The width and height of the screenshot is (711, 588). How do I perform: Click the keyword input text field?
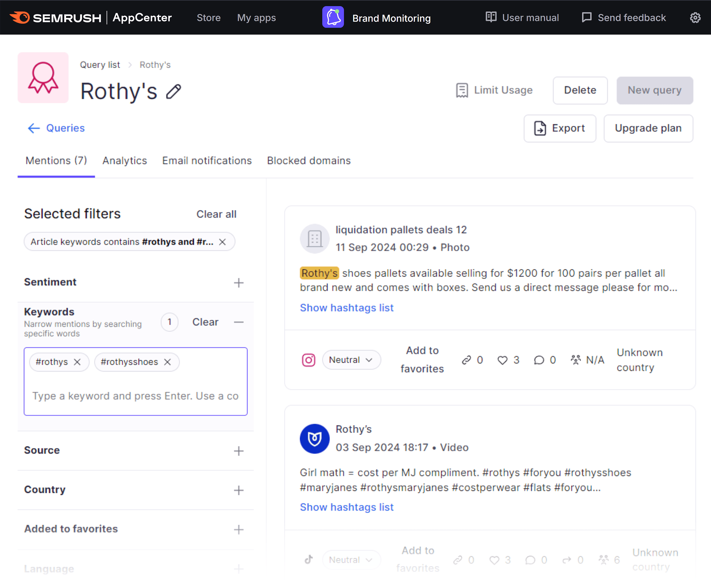tap(135, 396)
